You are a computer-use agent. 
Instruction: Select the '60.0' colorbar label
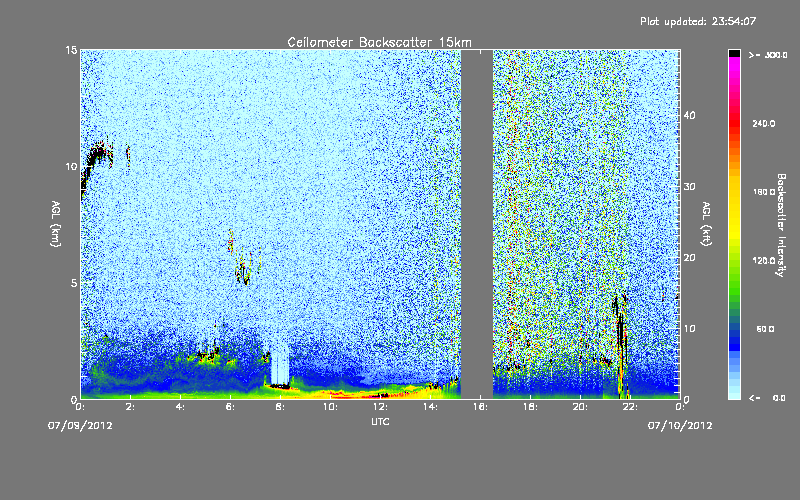[765, 329]
